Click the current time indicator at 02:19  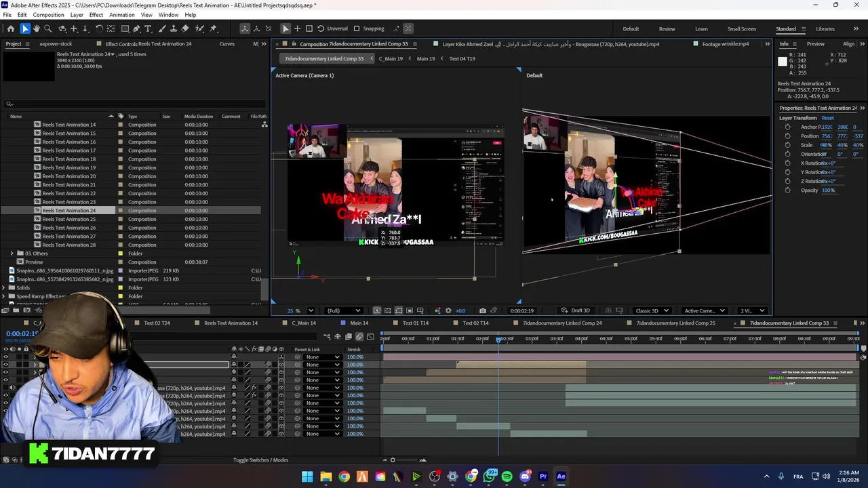(498, 339)
